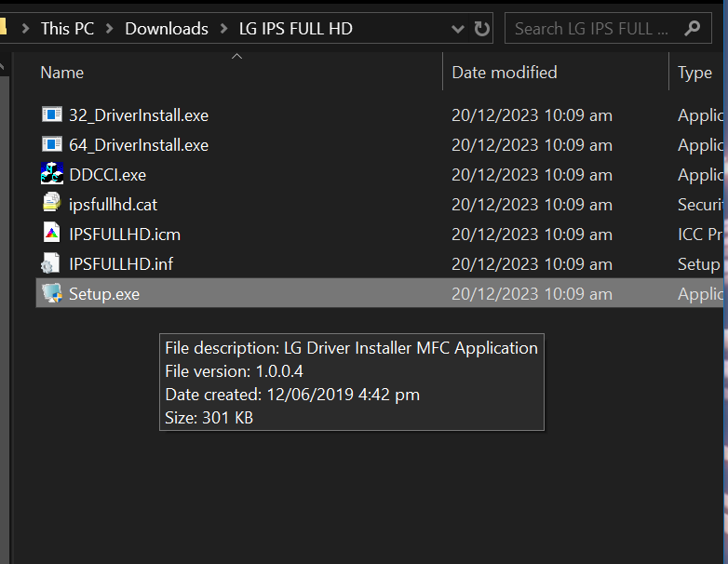Click the Setup.exe installer icon
The width and height of the screenshot is (728, 564).
coord(52,293)
